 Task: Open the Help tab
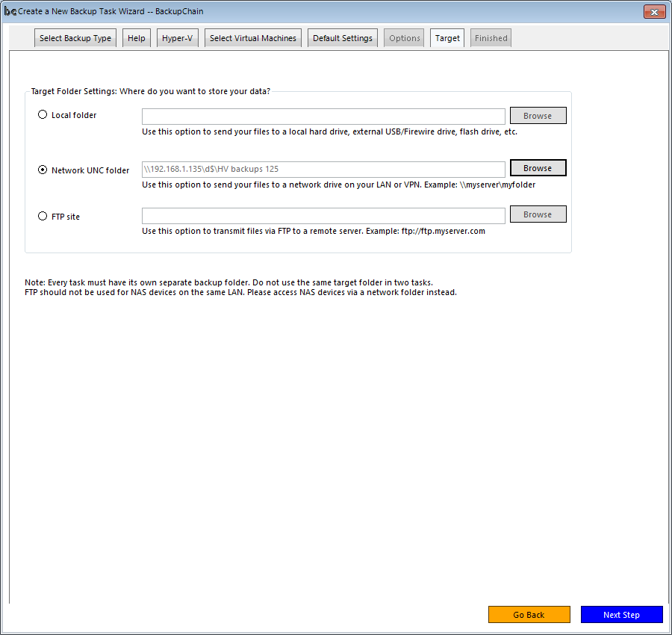click(136, 37)
